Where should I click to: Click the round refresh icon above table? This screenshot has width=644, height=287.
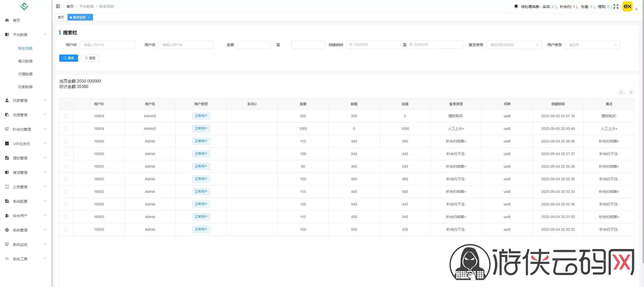tap(631, 93)
